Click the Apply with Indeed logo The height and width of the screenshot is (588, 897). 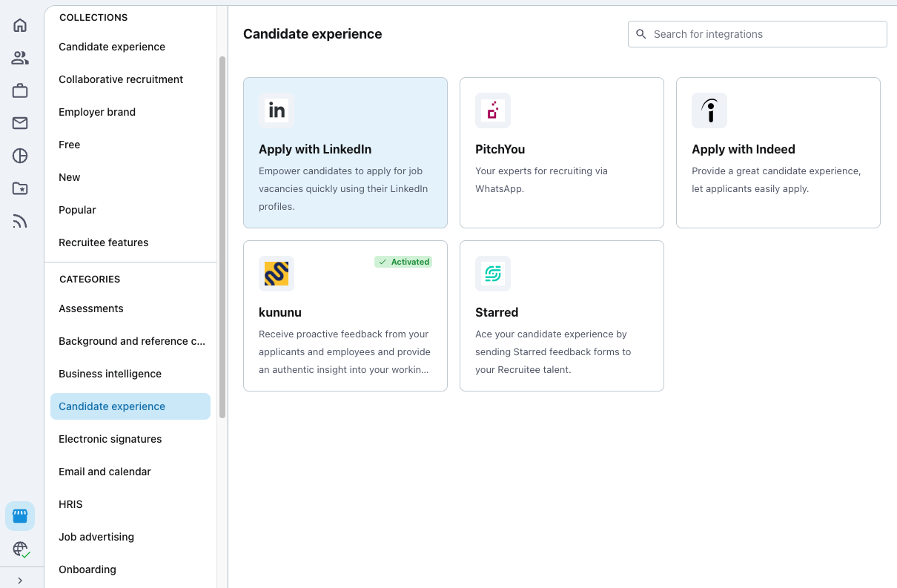[709, 110]
